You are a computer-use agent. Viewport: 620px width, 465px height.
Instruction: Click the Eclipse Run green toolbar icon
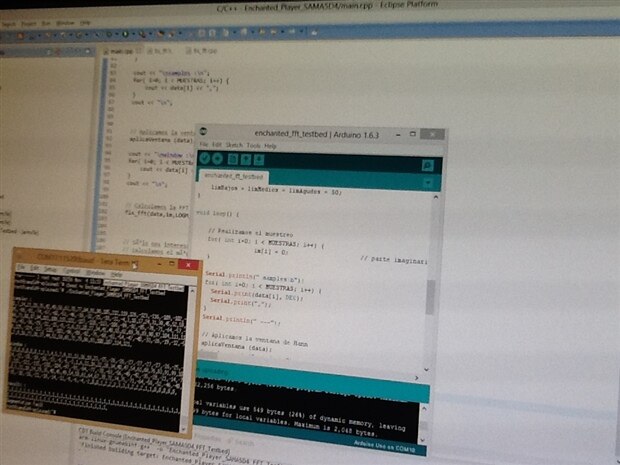(125, 34)
